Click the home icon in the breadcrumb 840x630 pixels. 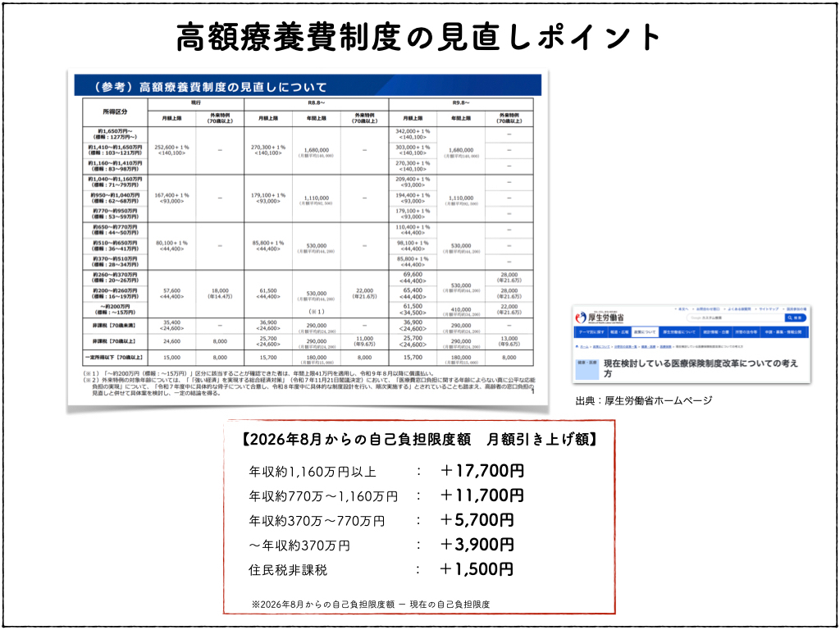577,347
